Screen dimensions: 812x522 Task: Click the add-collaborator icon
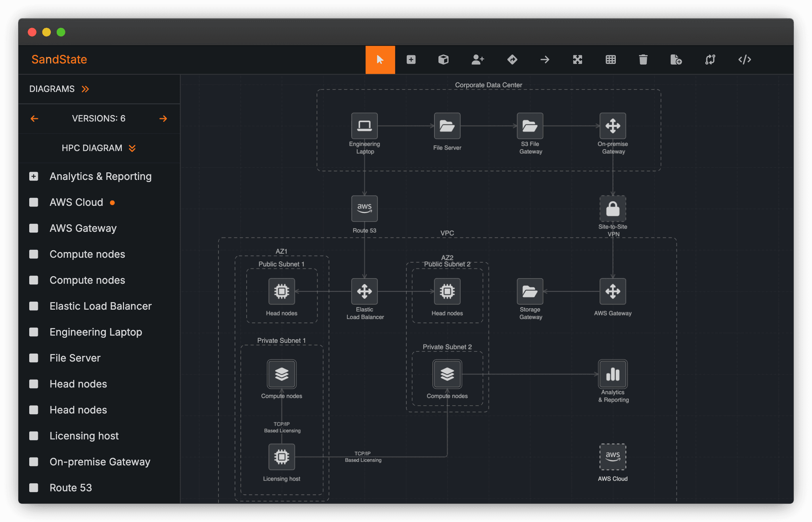pos(477,60)
